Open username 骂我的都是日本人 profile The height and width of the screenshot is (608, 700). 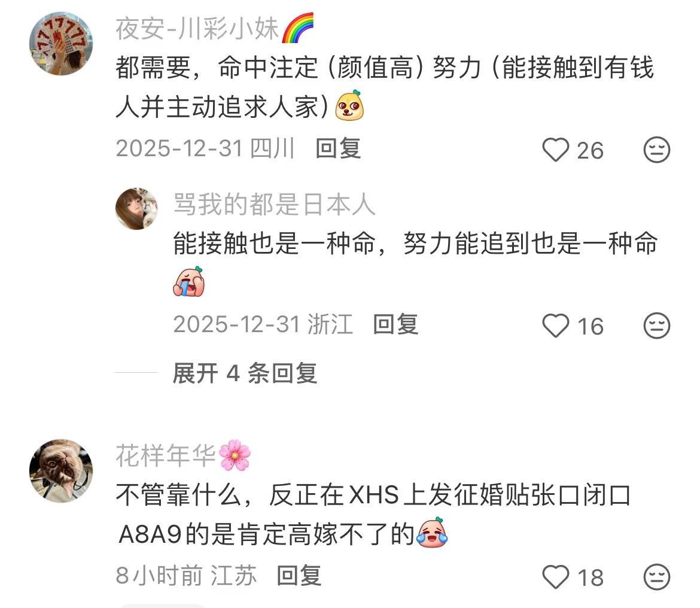coord(274,205)
